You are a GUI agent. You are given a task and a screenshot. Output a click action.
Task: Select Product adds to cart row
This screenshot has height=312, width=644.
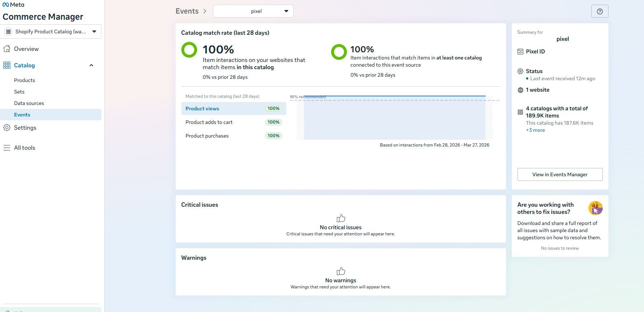(233, 122)
